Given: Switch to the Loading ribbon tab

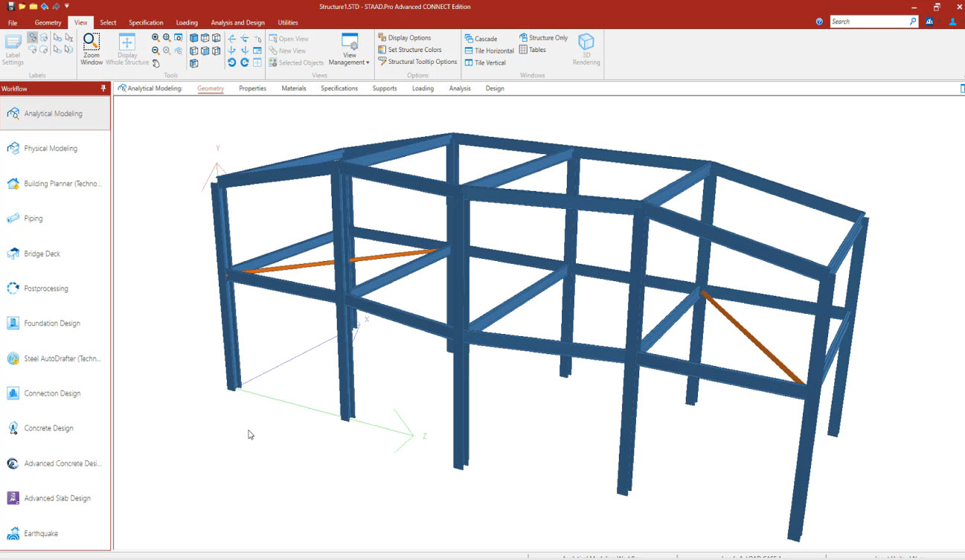Looking at the screenshot, I should (x=186, y=22).
